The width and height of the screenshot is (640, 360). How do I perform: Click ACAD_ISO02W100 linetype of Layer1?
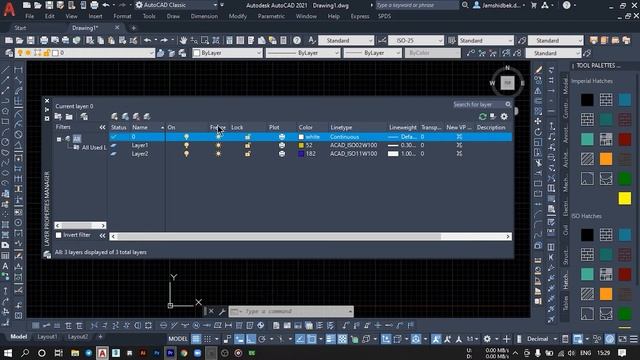click(x=353, y=145)
